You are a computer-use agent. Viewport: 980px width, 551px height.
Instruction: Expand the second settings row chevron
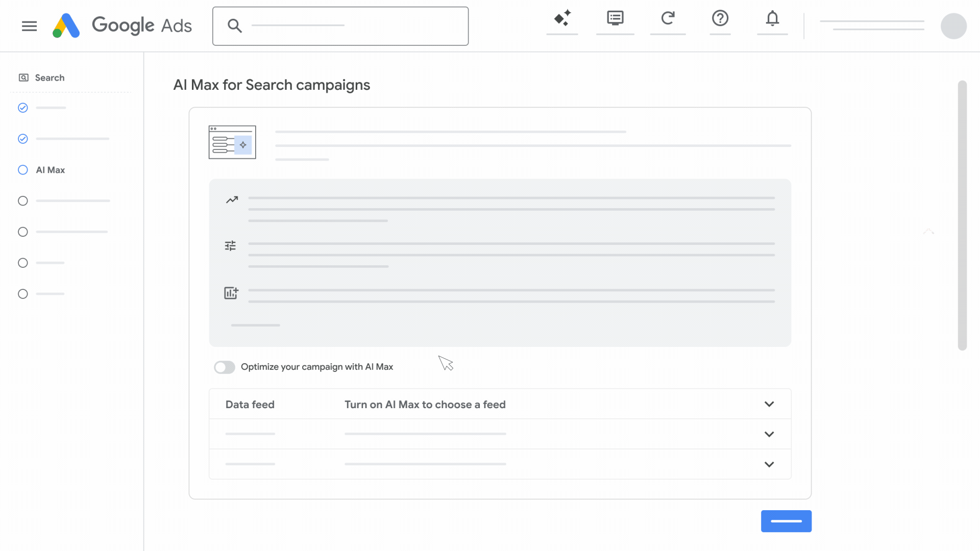pos(769,434)
